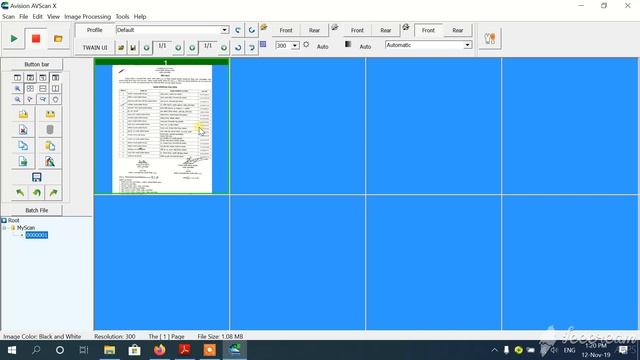Open File Explorer from the taskbar
Image resolution: width=640 pixels, height=360 pixels.
click(x=109, y=350)
